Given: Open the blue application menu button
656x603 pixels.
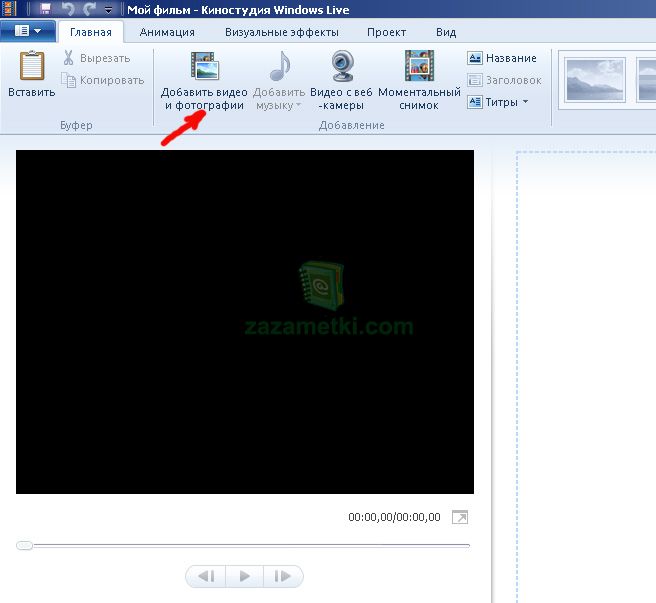Looking at the screenshot, I should (x=28, y=31).
